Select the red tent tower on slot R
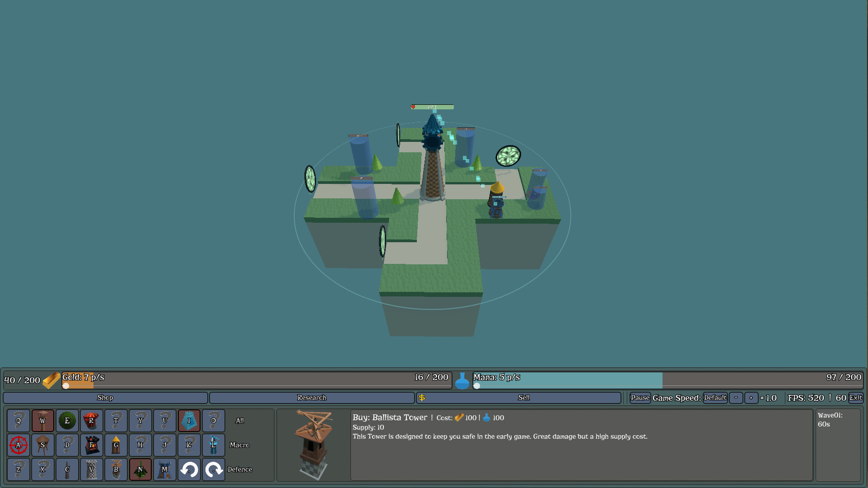Screen dimensions: 868x488 click(x=92, y=421)
